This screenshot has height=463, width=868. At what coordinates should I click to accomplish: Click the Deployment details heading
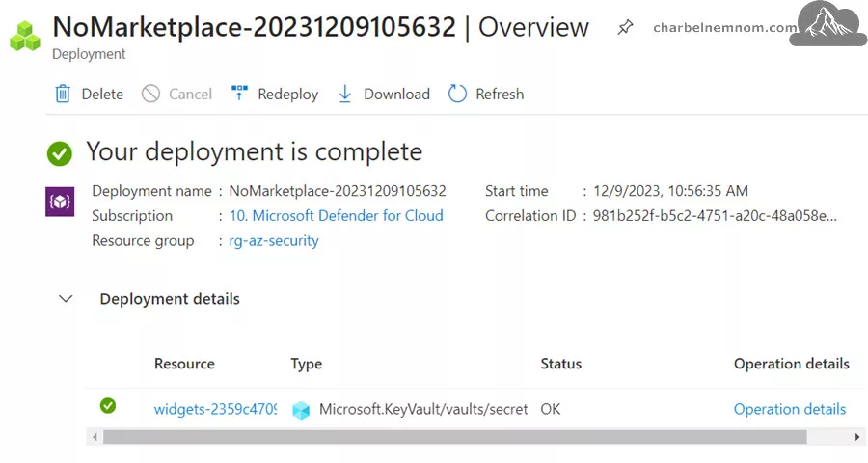(x=170, y=299)
